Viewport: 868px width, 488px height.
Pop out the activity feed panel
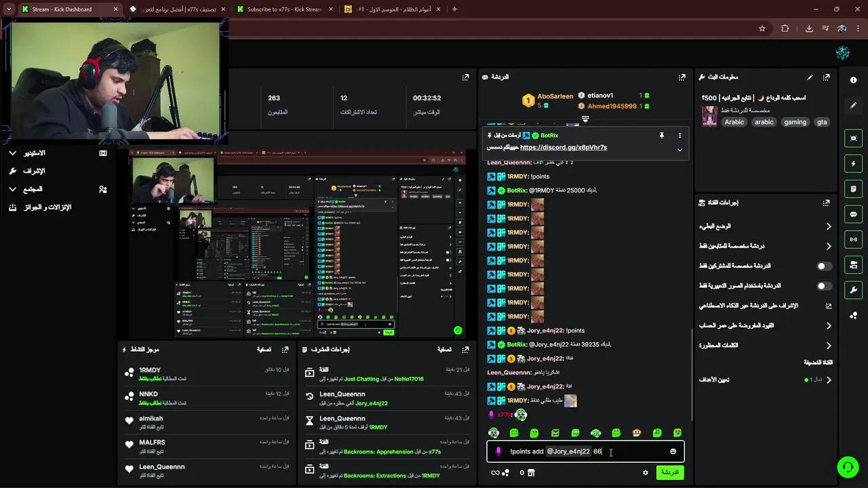[285, 350]
